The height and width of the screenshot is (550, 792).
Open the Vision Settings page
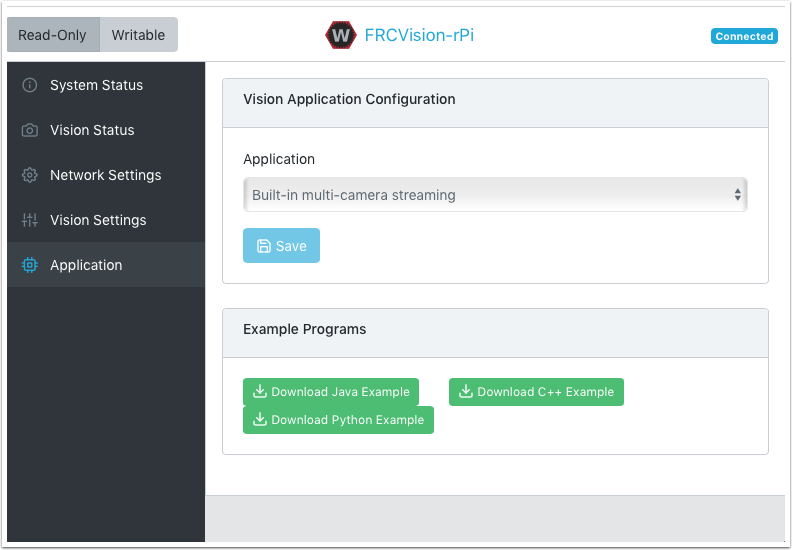click(98, 220)
